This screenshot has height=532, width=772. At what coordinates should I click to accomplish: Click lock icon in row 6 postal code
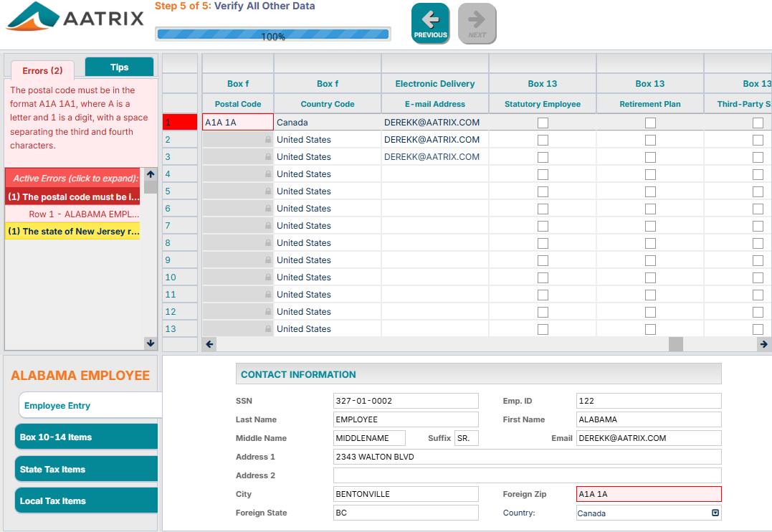(x=268, y=209)
